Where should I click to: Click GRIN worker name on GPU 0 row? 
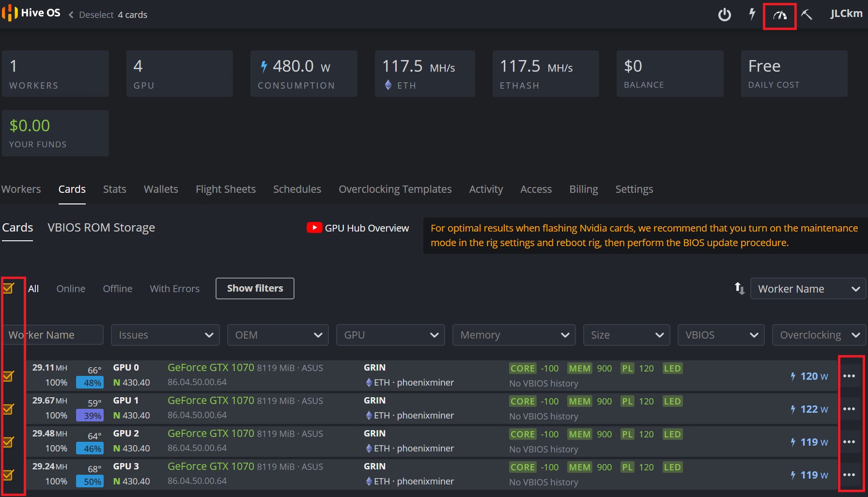375,368
